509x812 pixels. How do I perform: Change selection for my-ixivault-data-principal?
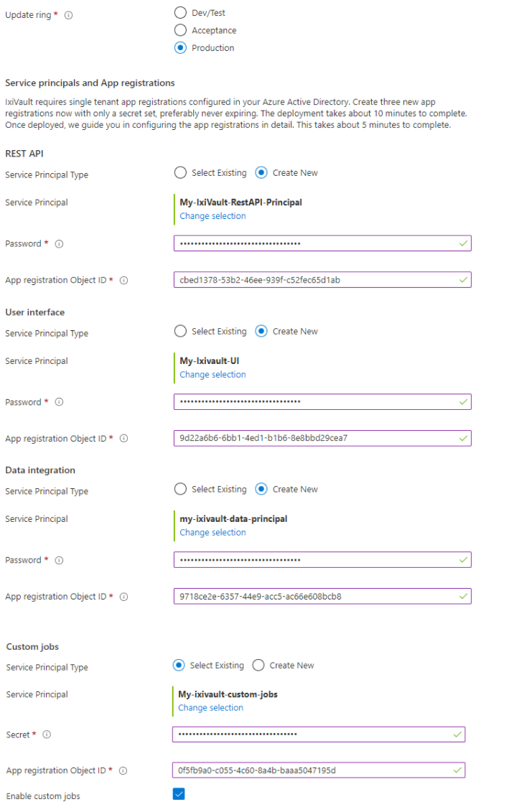coord(213,532)
